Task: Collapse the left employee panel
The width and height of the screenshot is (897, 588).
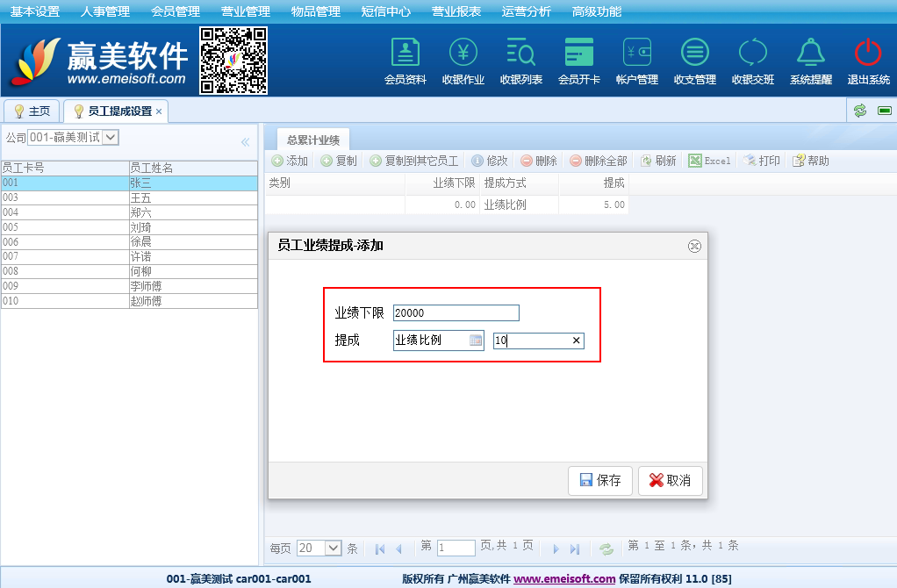Action: tap(245, 141)
